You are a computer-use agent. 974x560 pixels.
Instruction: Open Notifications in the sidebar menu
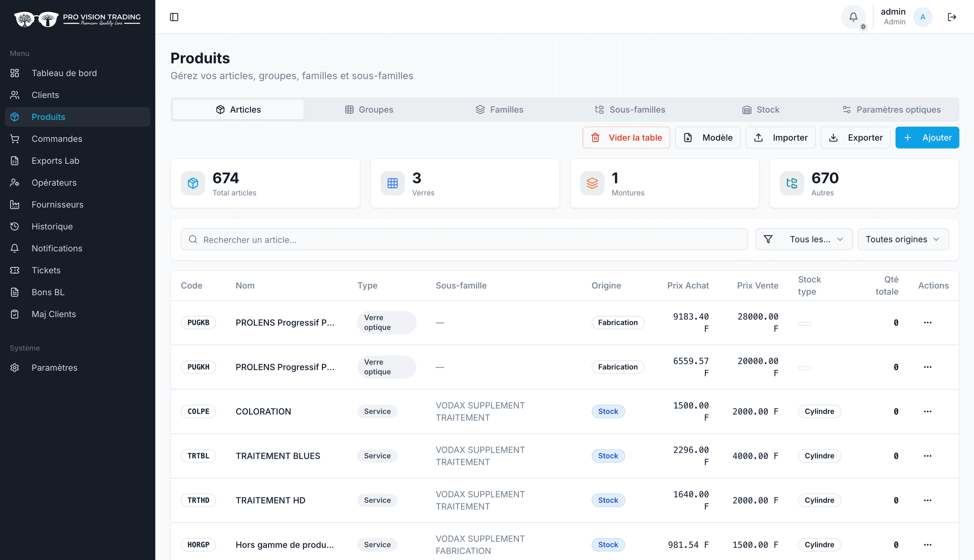click(77, 248)
